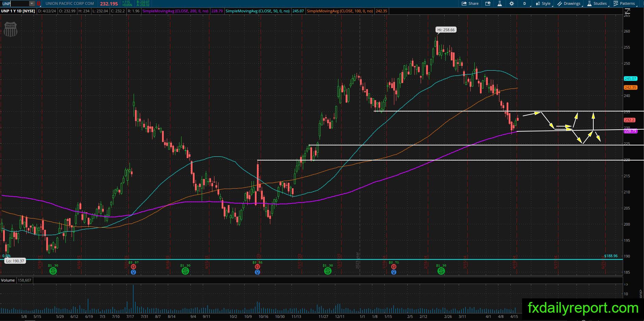Image resolution: width=644 pixels, height=321 pixels.
Task: Click the 'D: 4/22/24' date readout
Action: [x=47, y=11]
